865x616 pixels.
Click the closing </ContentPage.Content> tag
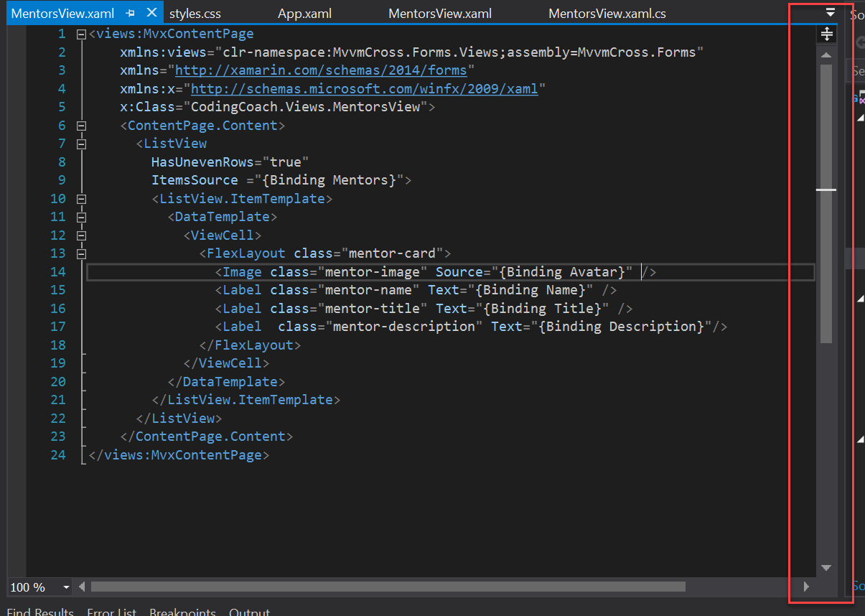[x=207, y=437]
